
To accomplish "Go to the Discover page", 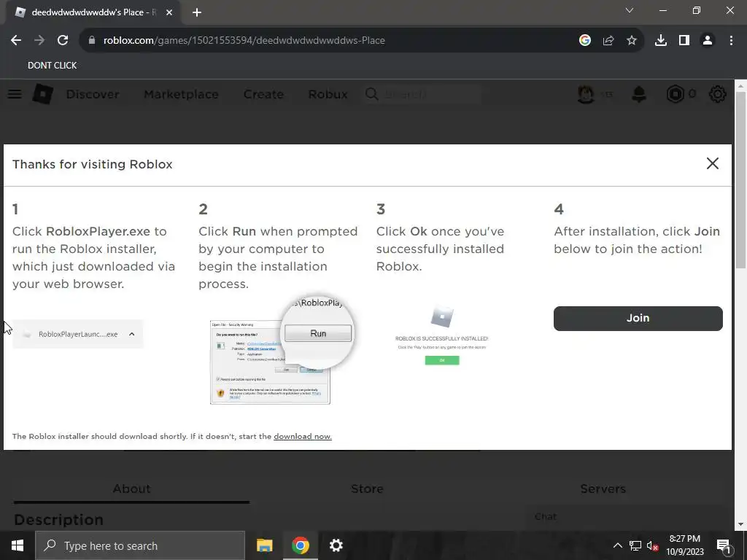I will 93,94.
